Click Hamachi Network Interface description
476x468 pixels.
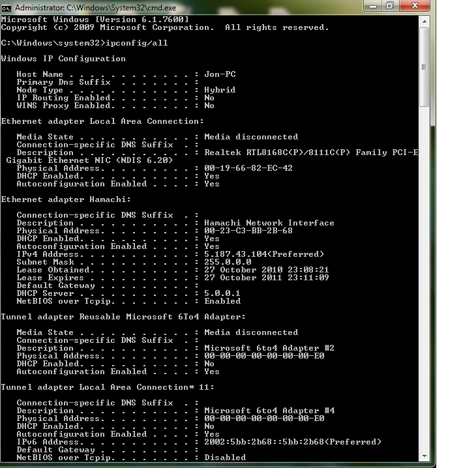click(x=269, y=223)
